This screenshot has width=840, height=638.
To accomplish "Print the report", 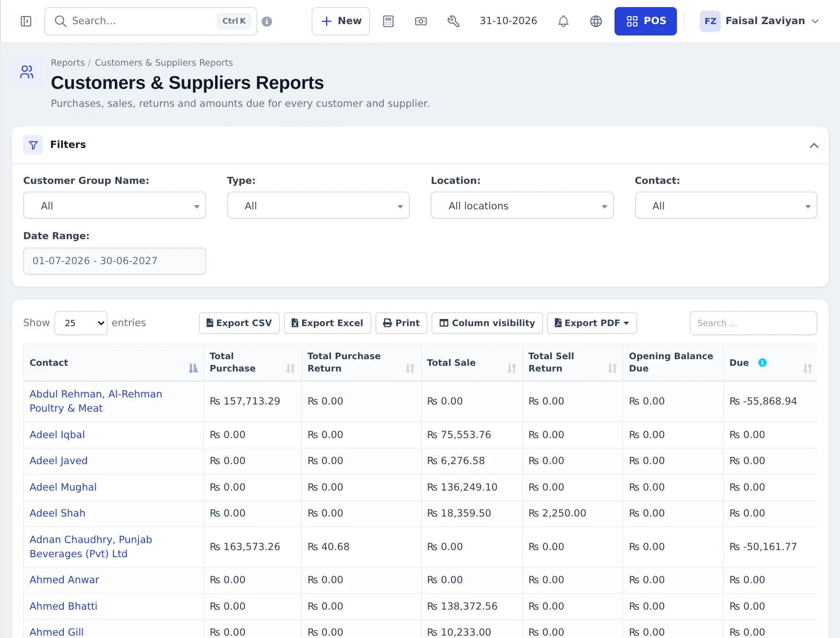I will coord(401,323).
